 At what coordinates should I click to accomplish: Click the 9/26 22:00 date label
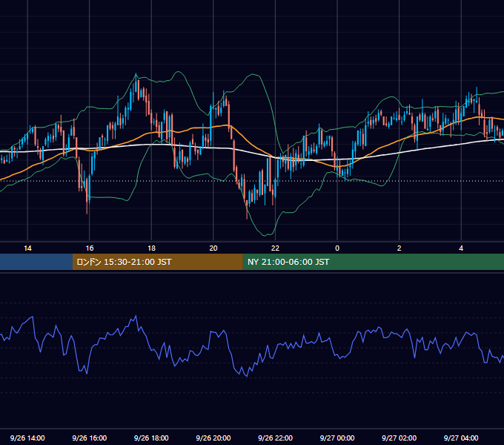pyautogui.click(x=275, y=438)
